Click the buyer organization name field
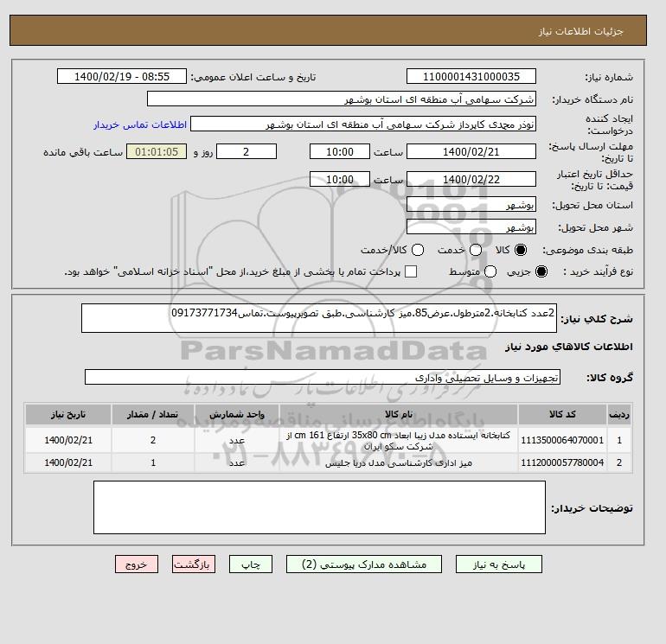 [x=342, y=99]
